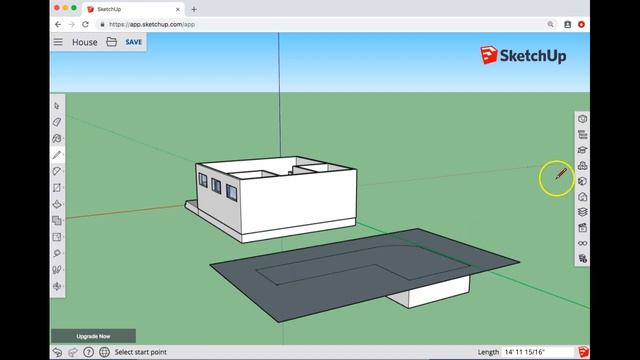Select the Push/Pull tool
640x360 pixels.
(x=57, y=204)
